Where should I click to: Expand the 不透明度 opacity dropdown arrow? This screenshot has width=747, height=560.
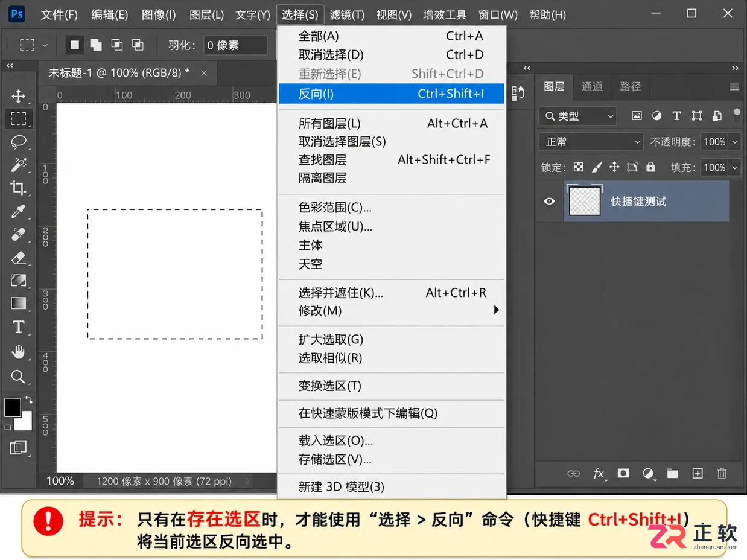pos(735,142)
